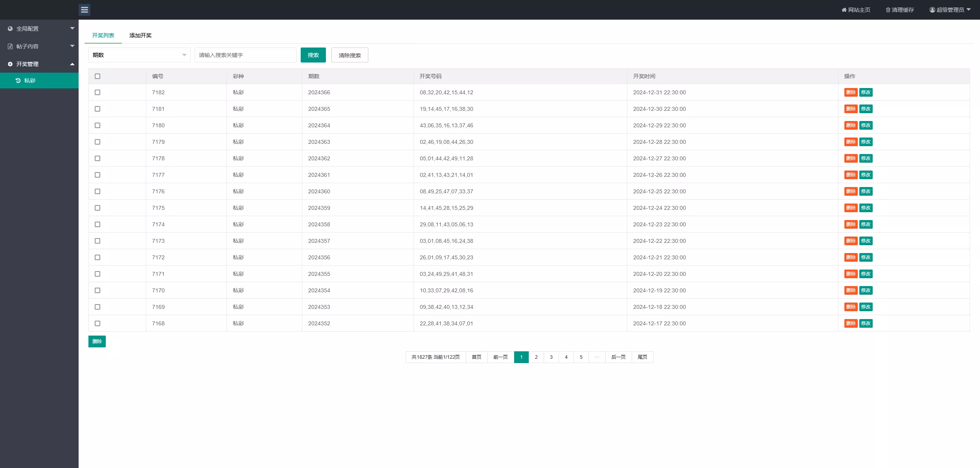Check the box for row 7182
Screen dimensions: 980x468
coord(97,92)
